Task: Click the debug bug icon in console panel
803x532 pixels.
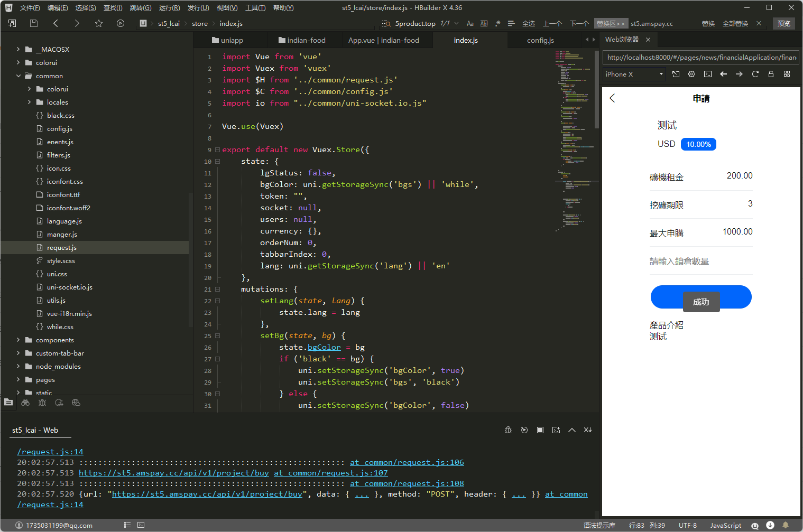Action: 508,430
